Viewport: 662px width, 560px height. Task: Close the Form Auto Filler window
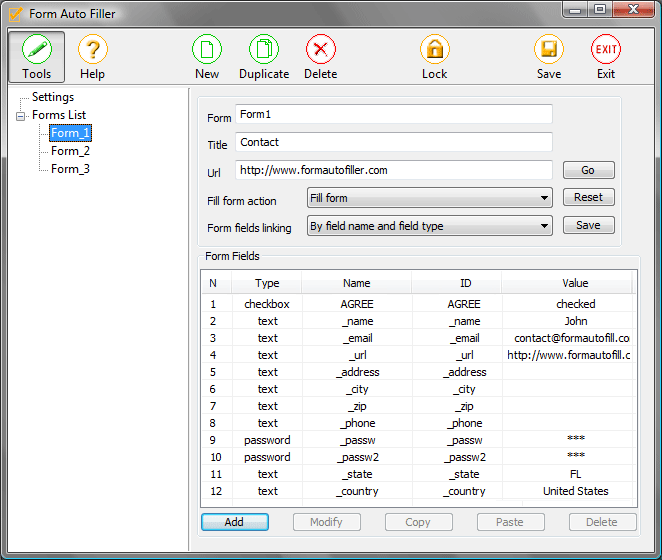click(x=633, y=9)
